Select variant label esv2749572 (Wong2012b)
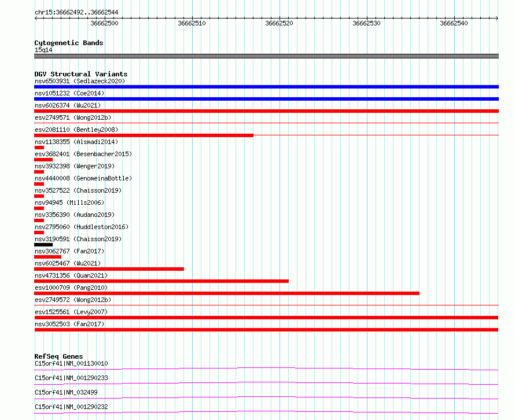Image resolution: width=515 pixels, height=420 pixels. coord(73,300)
